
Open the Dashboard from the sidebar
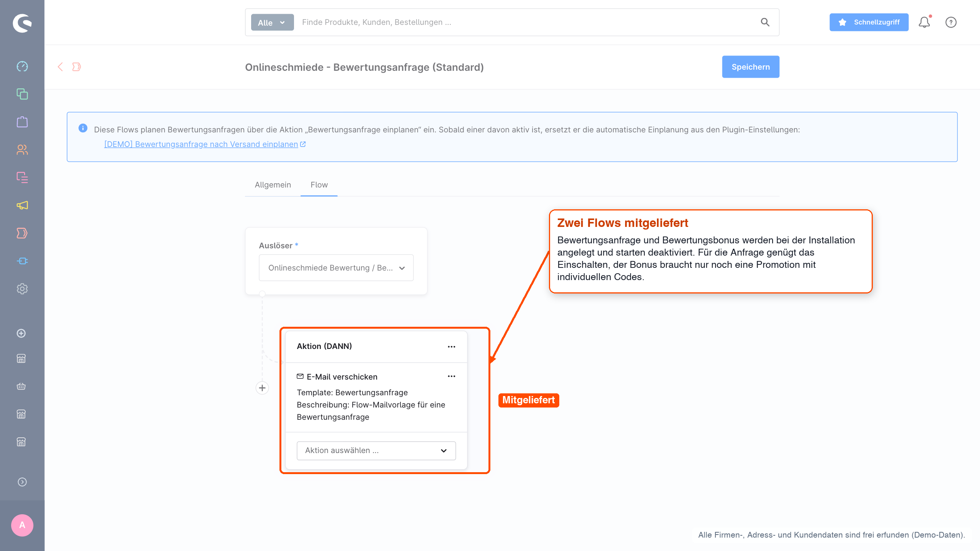click(x=22, y=66)
